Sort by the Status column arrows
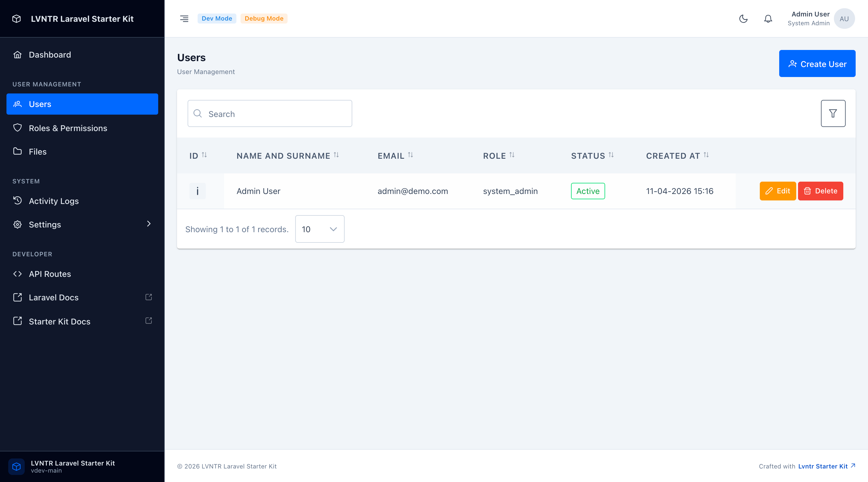This screenshot has width=868, height=482. 611,155
